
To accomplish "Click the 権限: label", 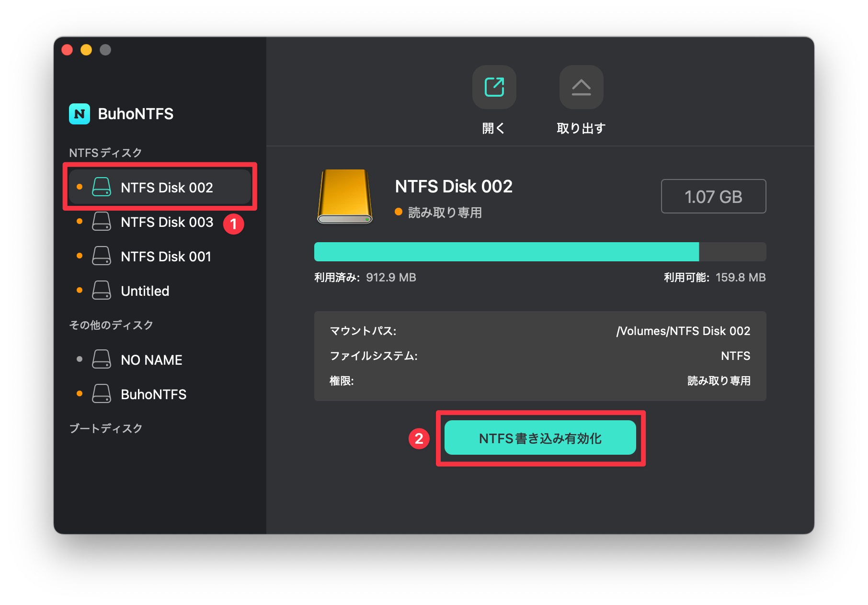I will coord(342,381).
